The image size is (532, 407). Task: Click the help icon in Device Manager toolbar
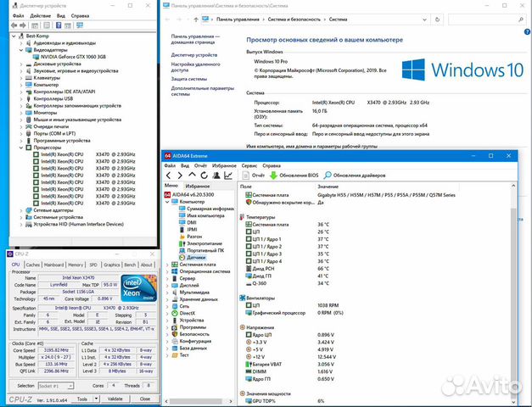(59, 25)
